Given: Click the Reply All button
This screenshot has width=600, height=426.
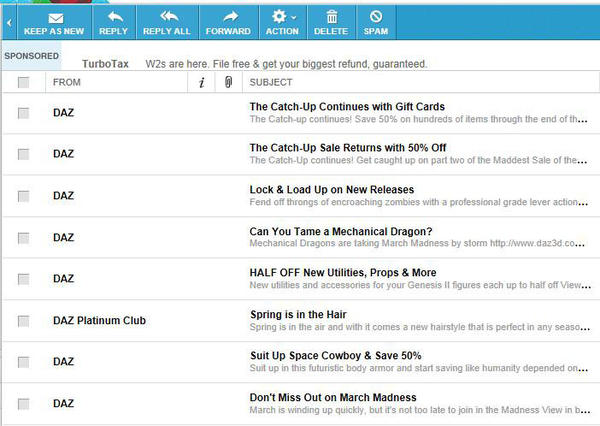Looking at the screenshot, I should (167, 23).
